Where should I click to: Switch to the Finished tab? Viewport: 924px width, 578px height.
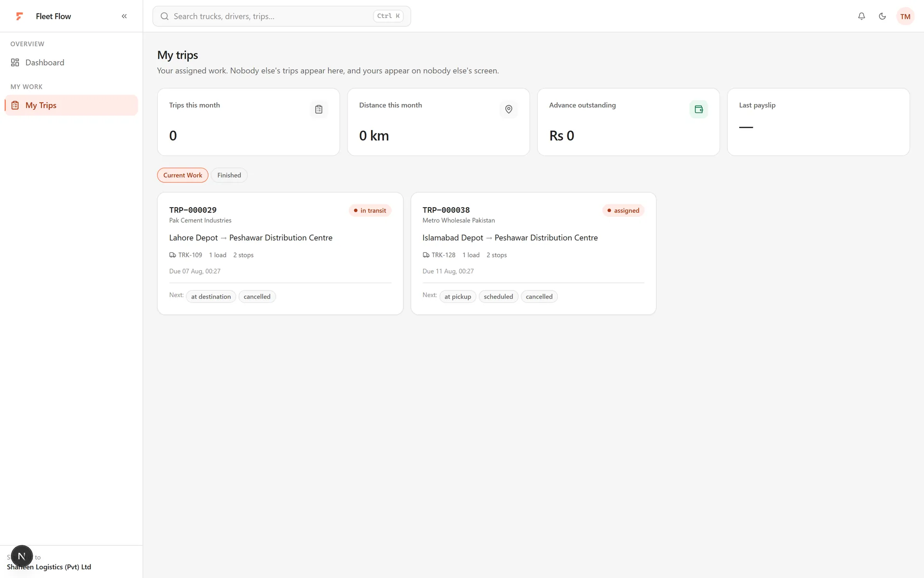click(229, 175)
